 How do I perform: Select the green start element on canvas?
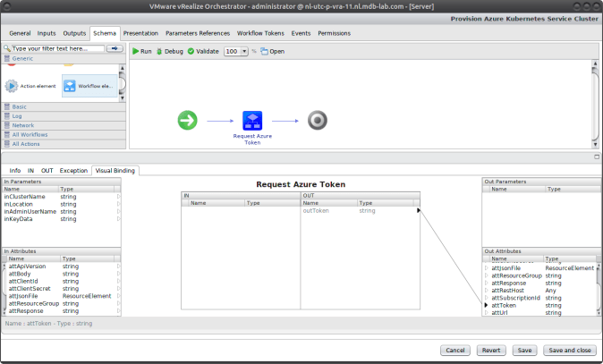[188, 120]
